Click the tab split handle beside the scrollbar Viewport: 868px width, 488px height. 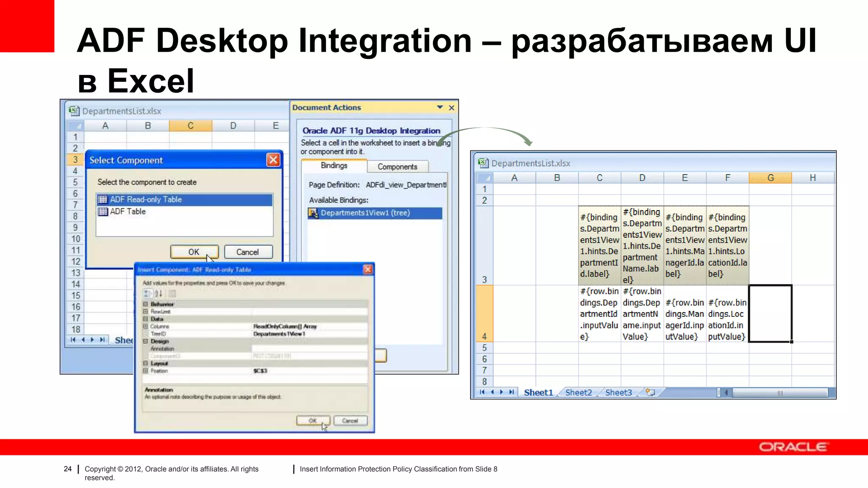719,393
